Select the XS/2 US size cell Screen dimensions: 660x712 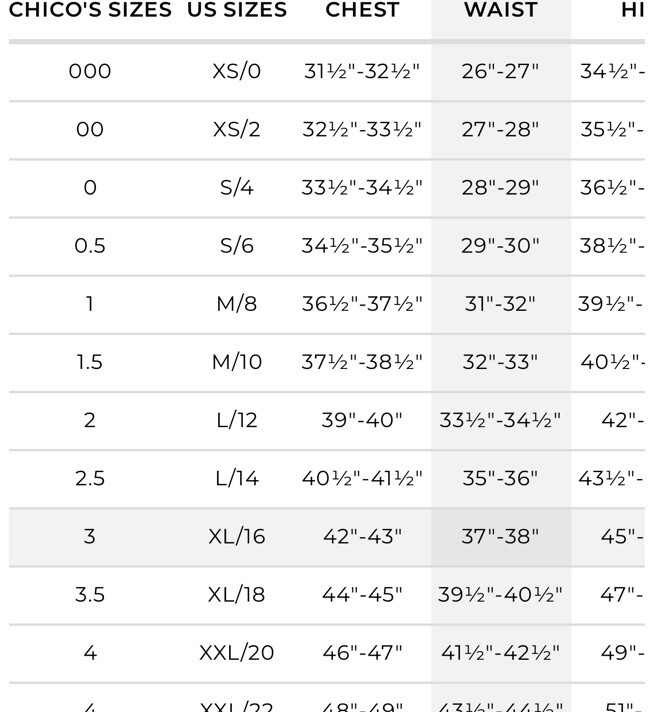237,130
